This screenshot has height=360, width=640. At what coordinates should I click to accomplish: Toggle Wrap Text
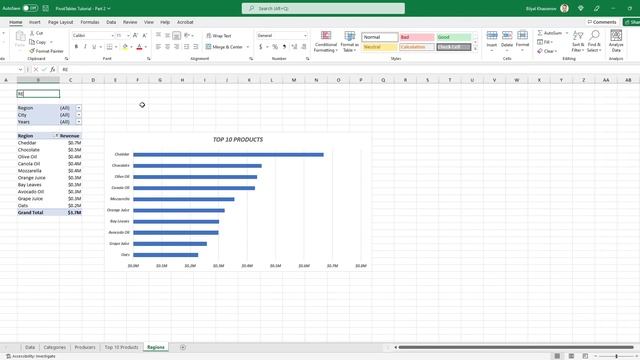point(219,36)
